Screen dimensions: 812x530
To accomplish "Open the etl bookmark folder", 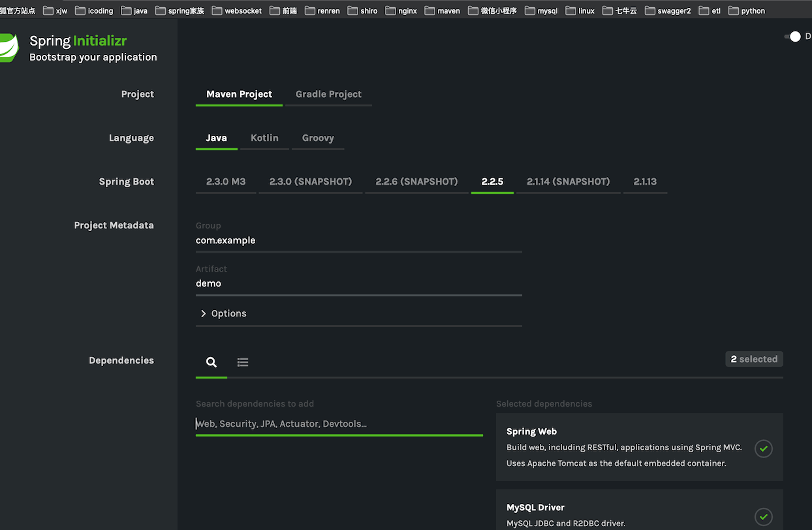I will 710,10.
